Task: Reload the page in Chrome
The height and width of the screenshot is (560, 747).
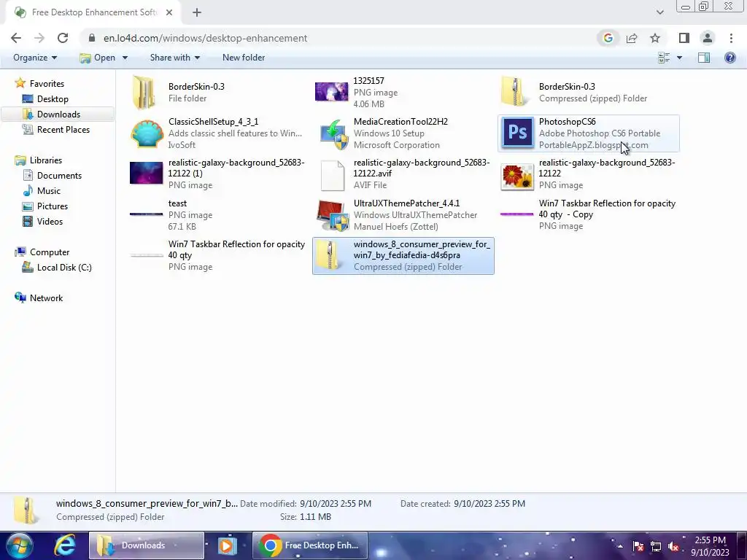Action: 63,38
